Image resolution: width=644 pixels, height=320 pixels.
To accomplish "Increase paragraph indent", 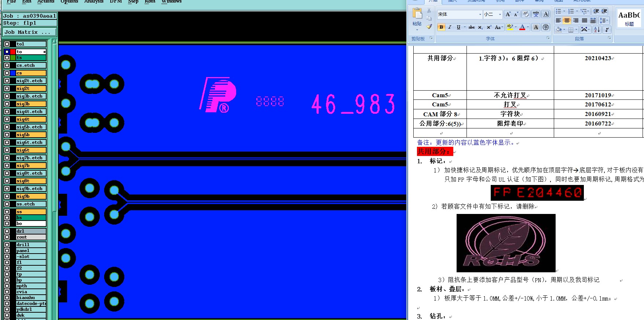I will coord(604,11).
